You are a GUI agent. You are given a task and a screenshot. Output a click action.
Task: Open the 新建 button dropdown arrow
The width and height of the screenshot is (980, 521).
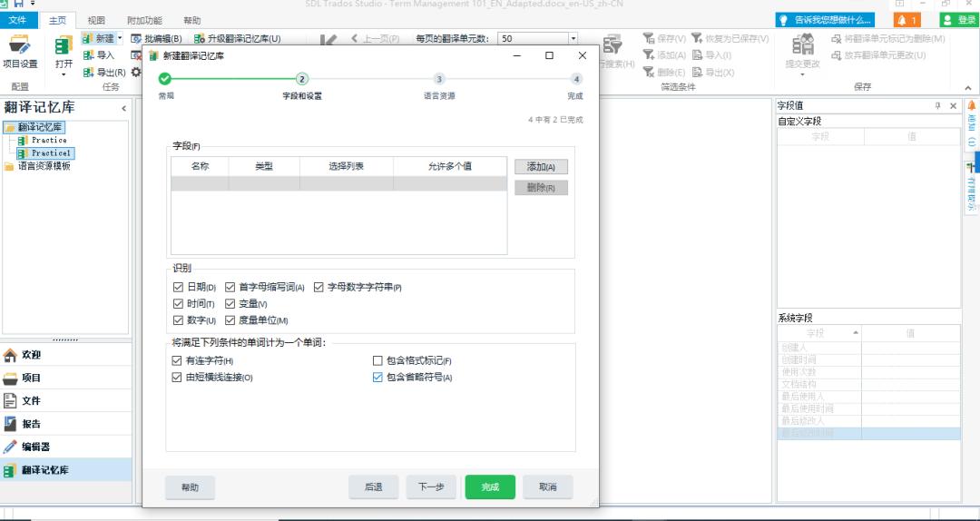(x=120, y=39)
